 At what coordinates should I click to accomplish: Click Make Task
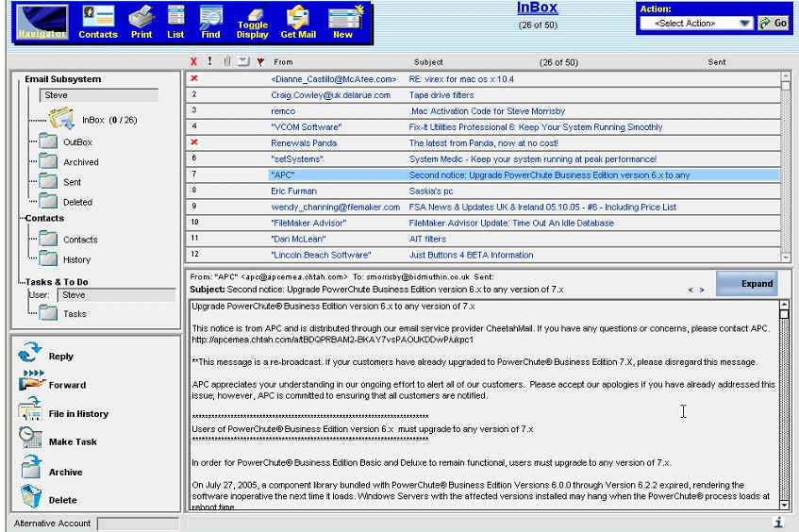click(58, 441)
